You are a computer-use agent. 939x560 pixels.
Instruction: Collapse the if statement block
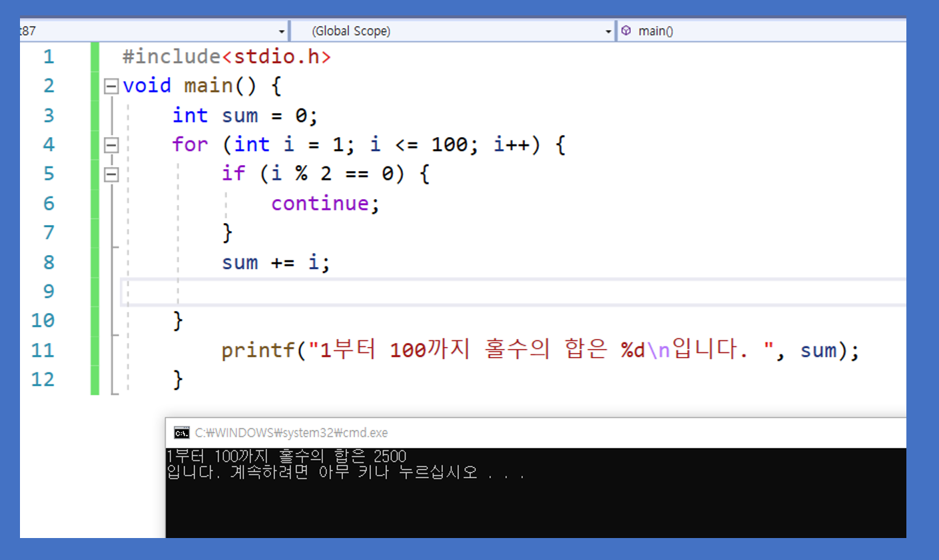coord(111,174)
